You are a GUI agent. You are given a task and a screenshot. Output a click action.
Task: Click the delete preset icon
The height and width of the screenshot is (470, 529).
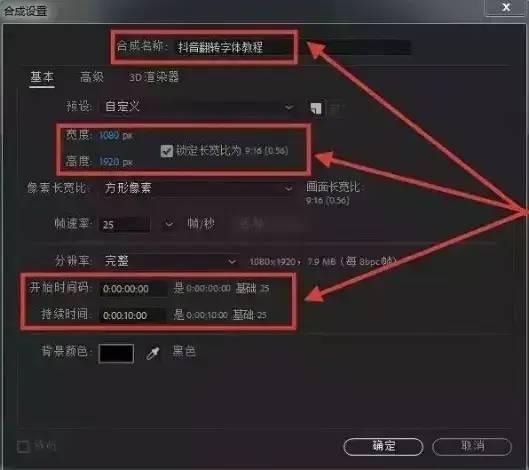tap(335, 109)
